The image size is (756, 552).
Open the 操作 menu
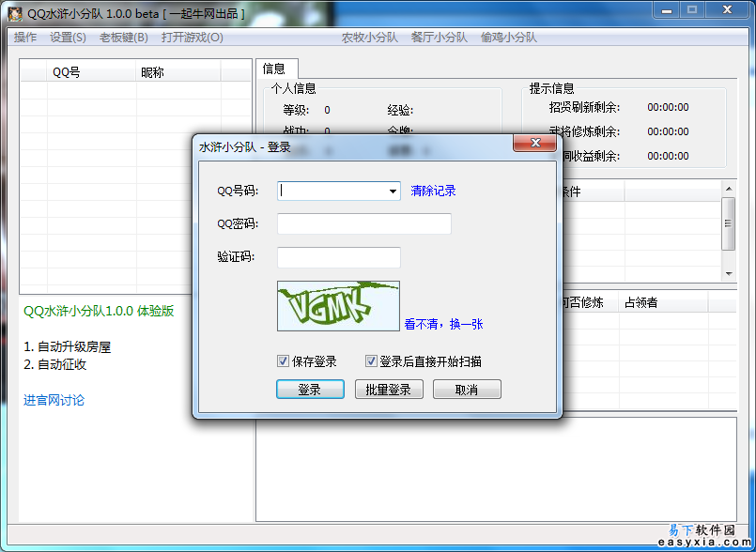point(25,38)
